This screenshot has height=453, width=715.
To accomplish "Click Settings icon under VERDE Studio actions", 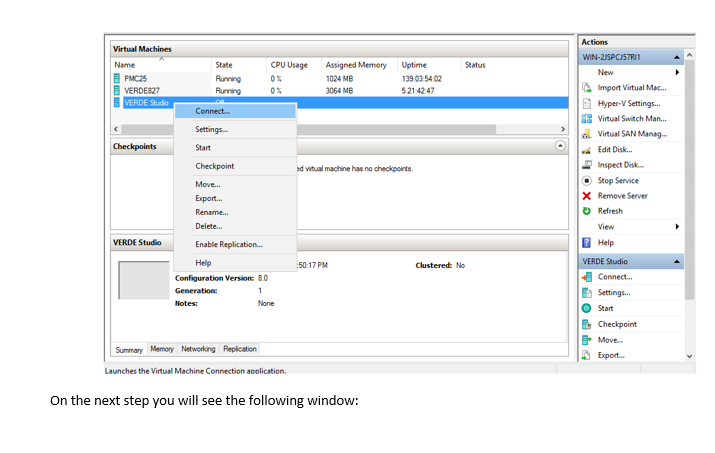I will pyautogui.click(x=586, y=292).
